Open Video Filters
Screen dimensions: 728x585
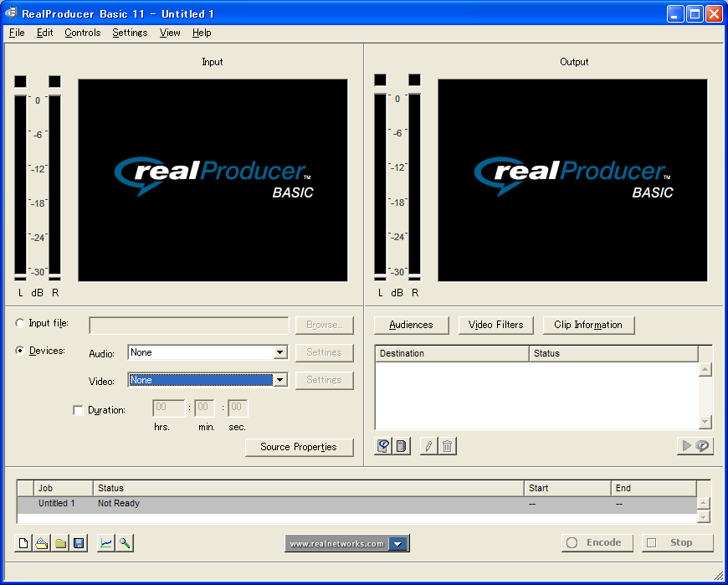coord(496,325)
